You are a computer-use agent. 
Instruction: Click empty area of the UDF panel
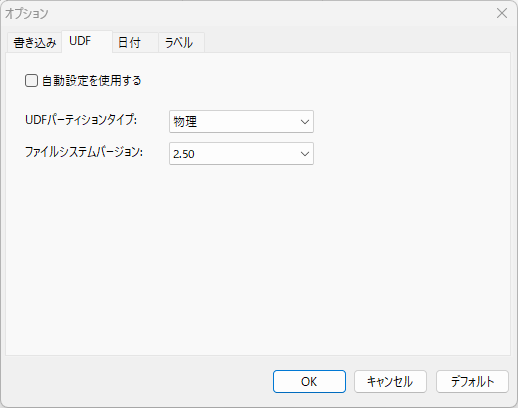[258, 260]
